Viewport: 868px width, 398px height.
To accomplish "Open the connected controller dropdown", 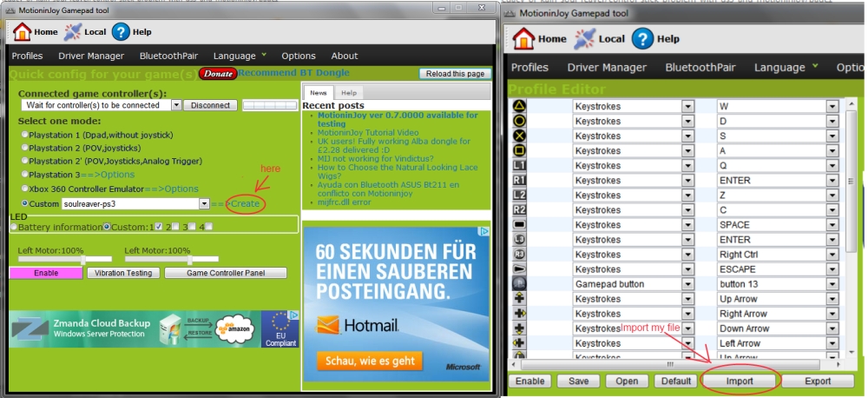I will point(176,105).
